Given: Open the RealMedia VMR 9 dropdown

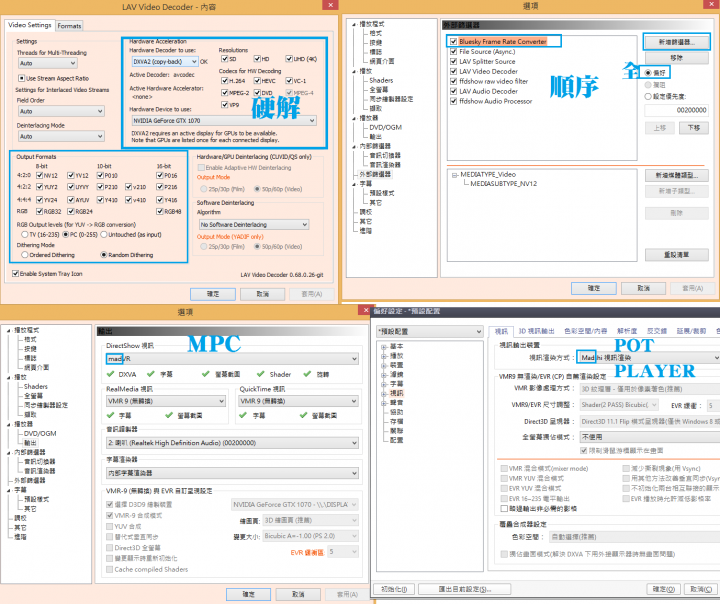Looking at the screenshot, I should [166, 401].
